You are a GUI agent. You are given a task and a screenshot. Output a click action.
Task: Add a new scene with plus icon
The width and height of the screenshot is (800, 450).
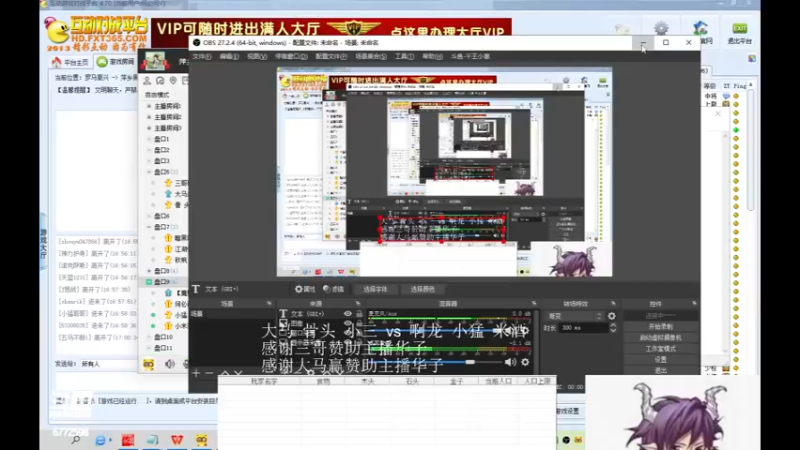point(196,373)
